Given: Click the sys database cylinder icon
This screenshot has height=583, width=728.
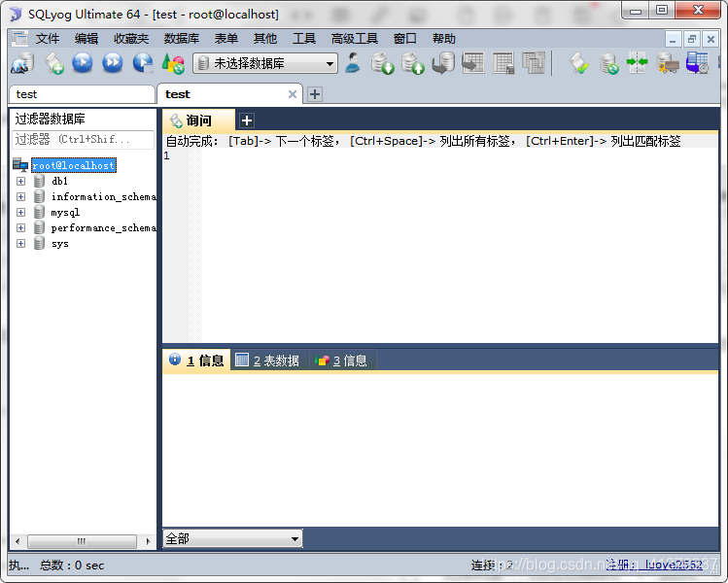Looking at the screenshot, I should [40, 243].
